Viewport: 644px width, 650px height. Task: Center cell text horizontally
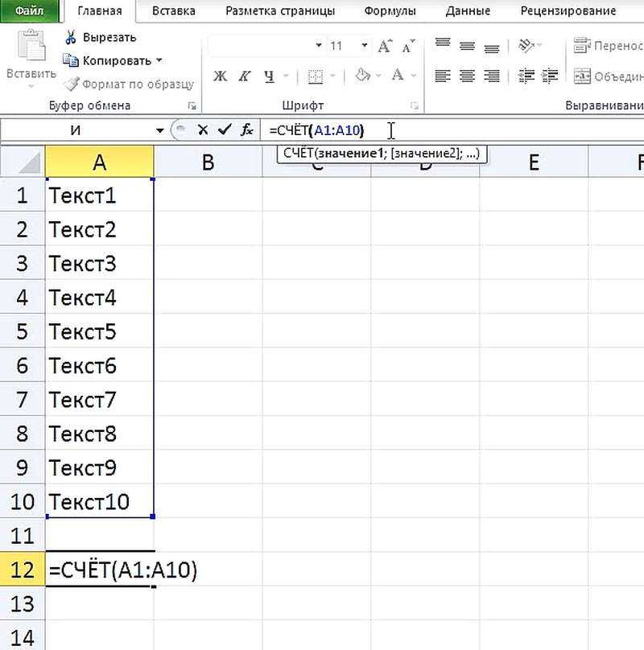467,76
